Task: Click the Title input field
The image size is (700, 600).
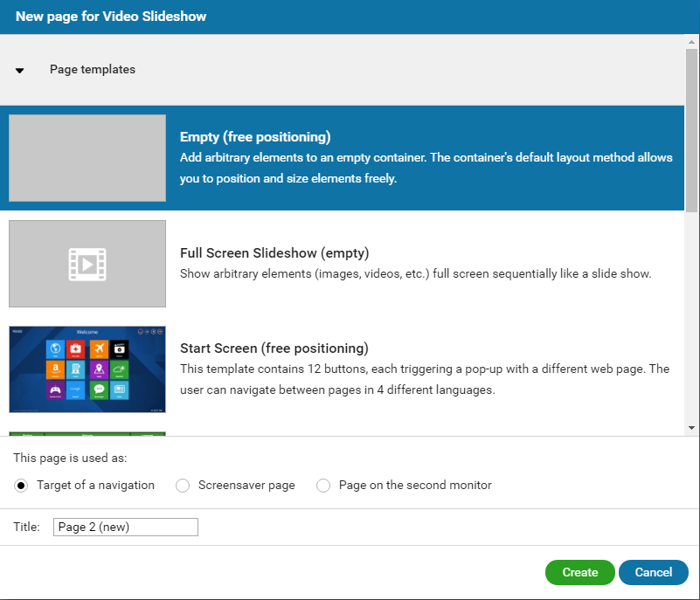Action: tap(126, 527)
